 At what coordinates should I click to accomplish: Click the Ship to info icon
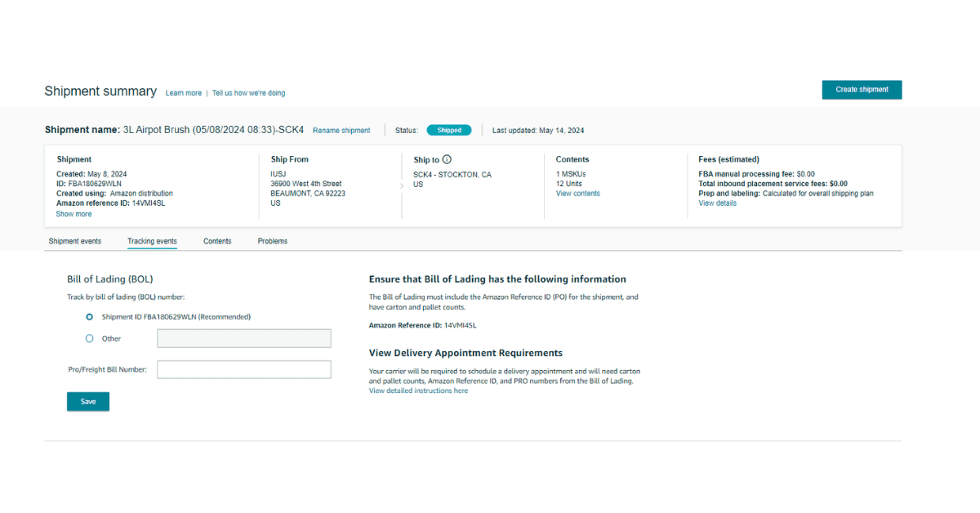447,160
